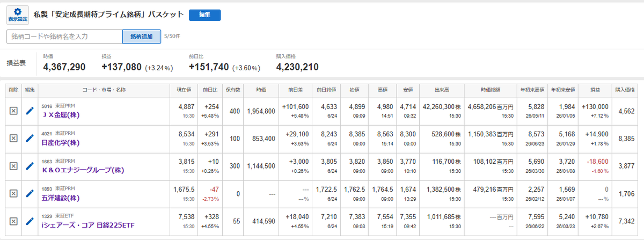This screenshot has width=644, height=240.
Task: Open the iシェアーズ・コア 日経225ETF link
Action: coord(87,224)
